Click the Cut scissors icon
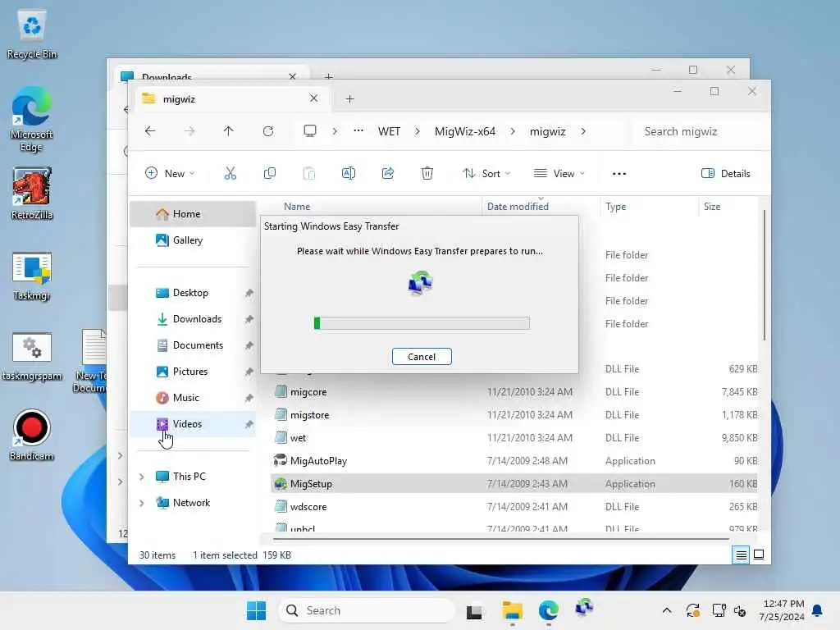840x630 pixels. click(230, 173)
